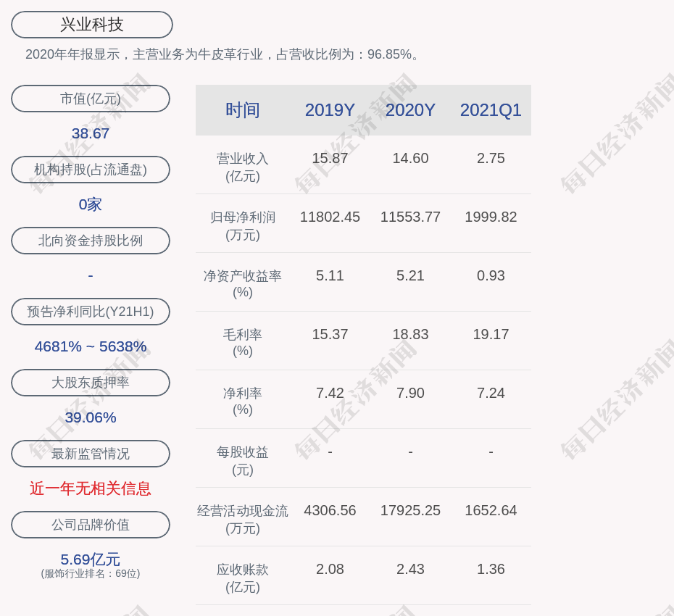Click the receivables value 1.36
Viewport: 674px width, 616px height.
tap(491, 569)
